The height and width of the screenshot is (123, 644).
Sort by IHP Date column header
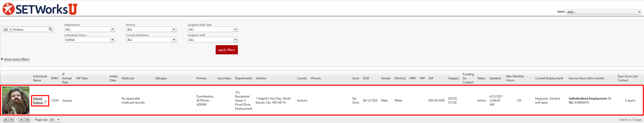click(x=82, y=78)
